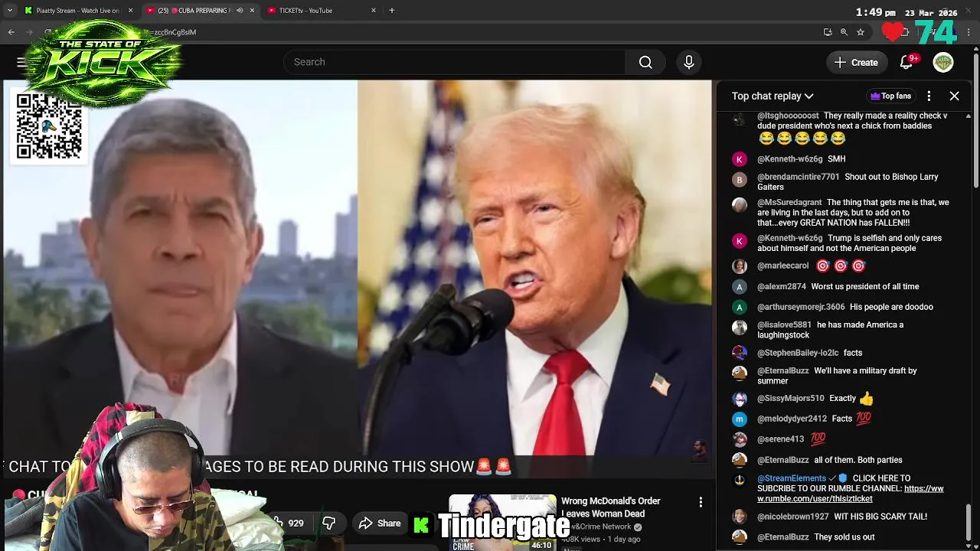Mute the CUBA PREPARING tab audio

click(240, 11)
